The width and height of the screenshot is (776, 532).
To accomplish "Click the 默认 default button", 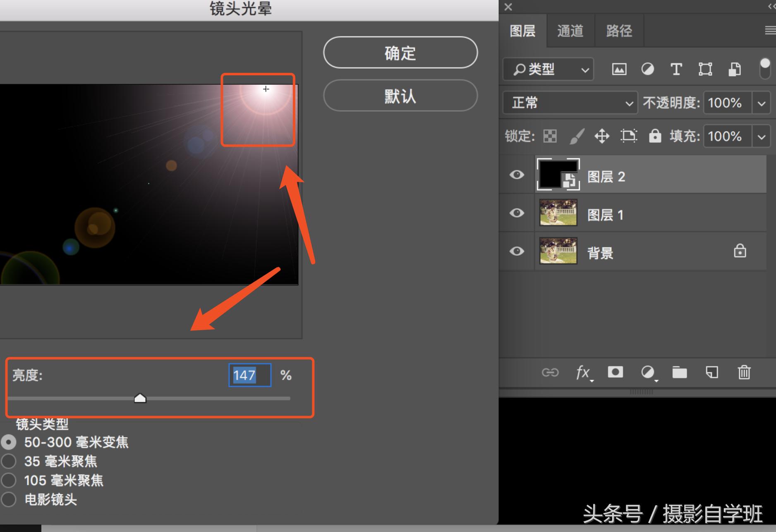I will tap(400, 96).
